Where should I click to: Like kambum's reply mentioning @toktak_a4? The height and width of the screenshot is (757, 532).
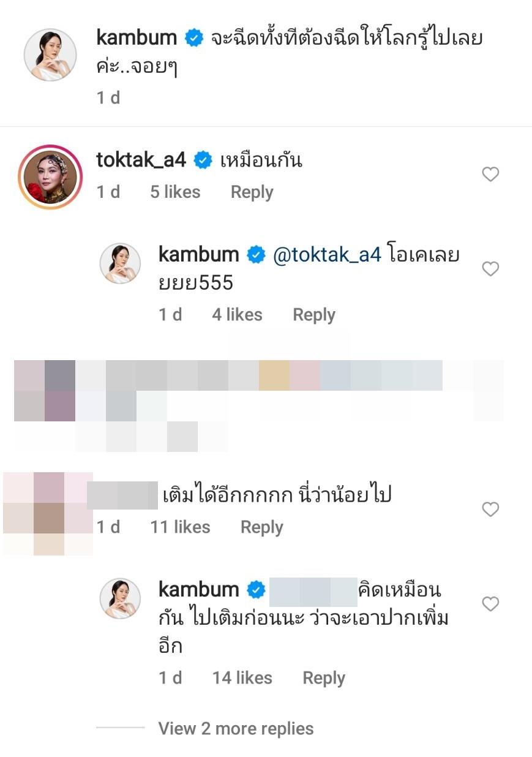[x=490, y=269]
